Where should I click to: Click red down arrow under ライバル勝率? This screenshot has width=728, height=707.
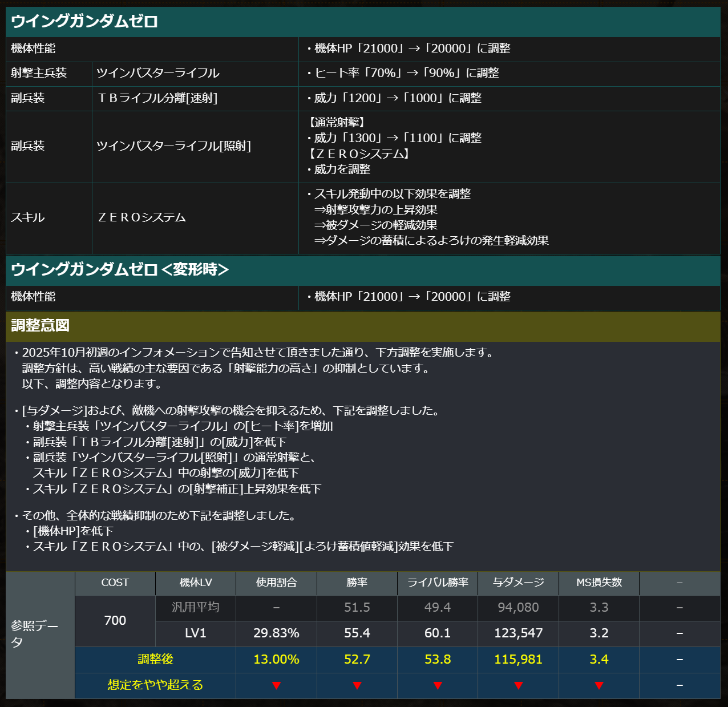pos(438,685)
